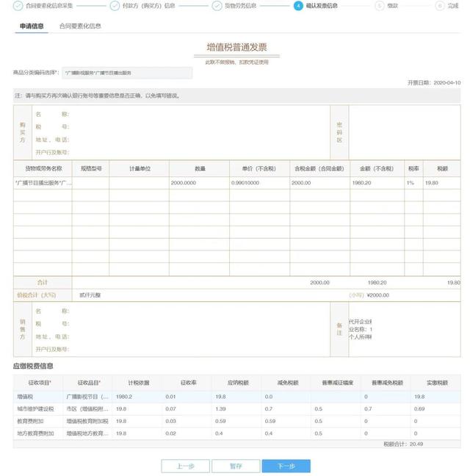
Task: Click the 增值税教育附加税 tax item cell
Action: click(87, 421)
